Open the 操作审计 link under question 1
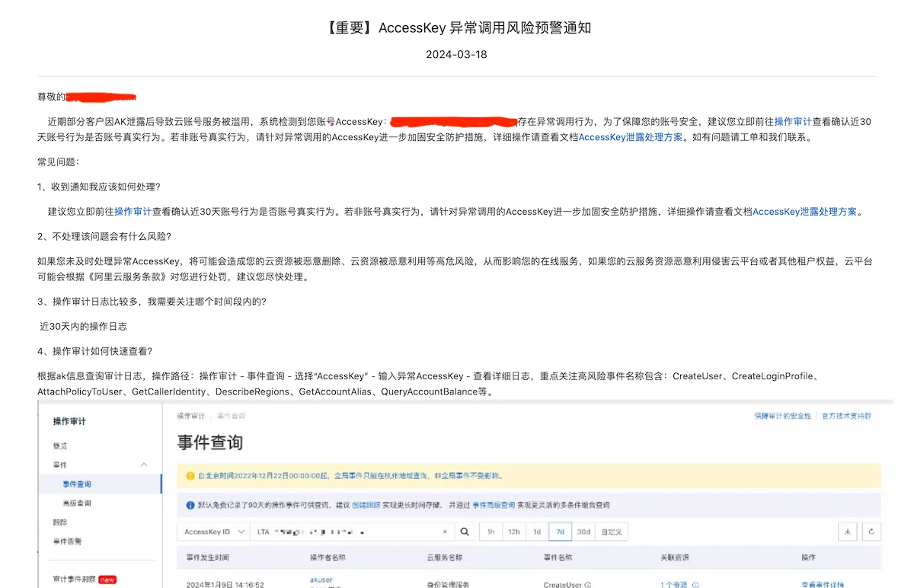Viewport: 914px width, 588px height. click(x=133, y=212)
